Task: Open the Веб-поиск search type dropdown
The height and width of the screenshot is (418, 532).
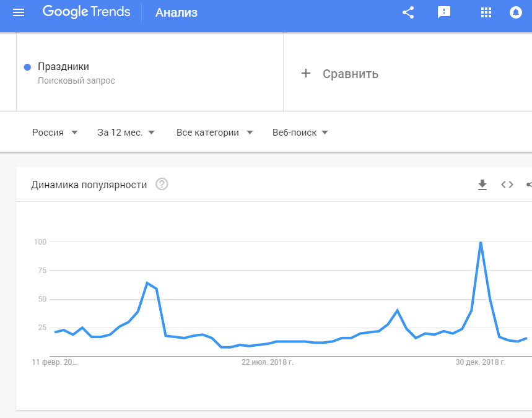Action: coord(300,133)
